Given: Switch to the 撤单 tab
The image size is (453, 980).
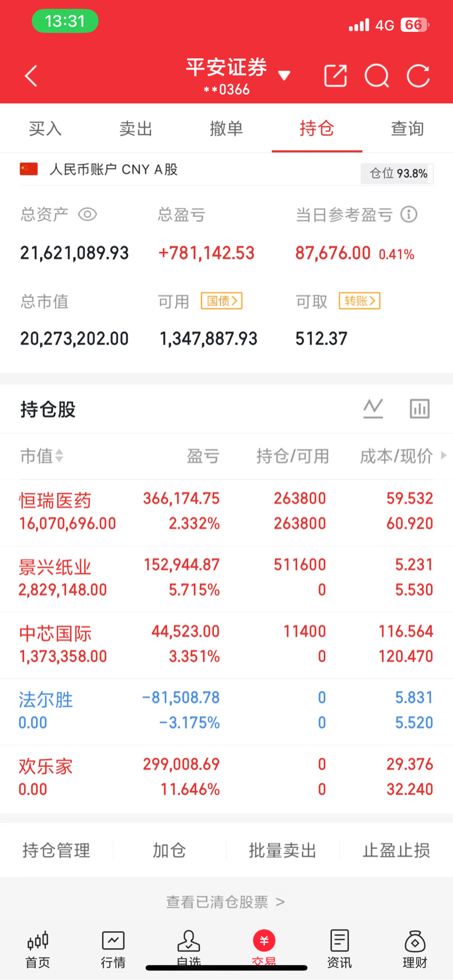Looking at the screenshot, I should (x=226, y=128).
